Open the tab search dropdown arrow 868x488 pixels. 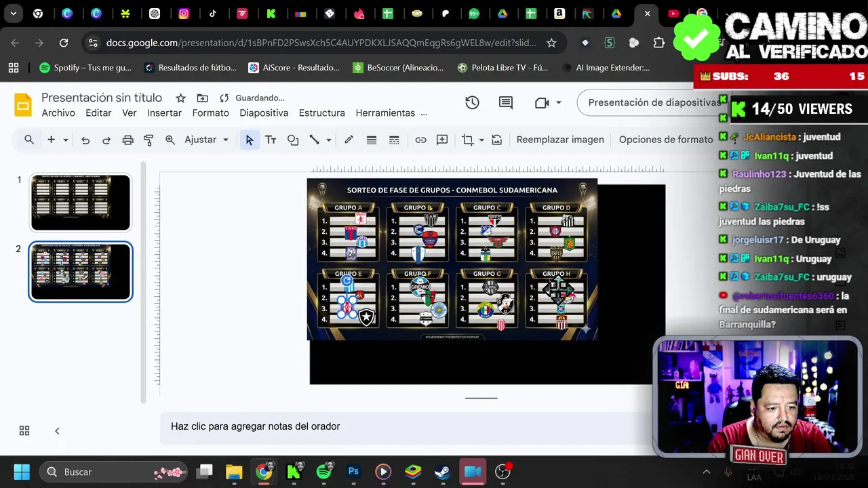(13, 14)
